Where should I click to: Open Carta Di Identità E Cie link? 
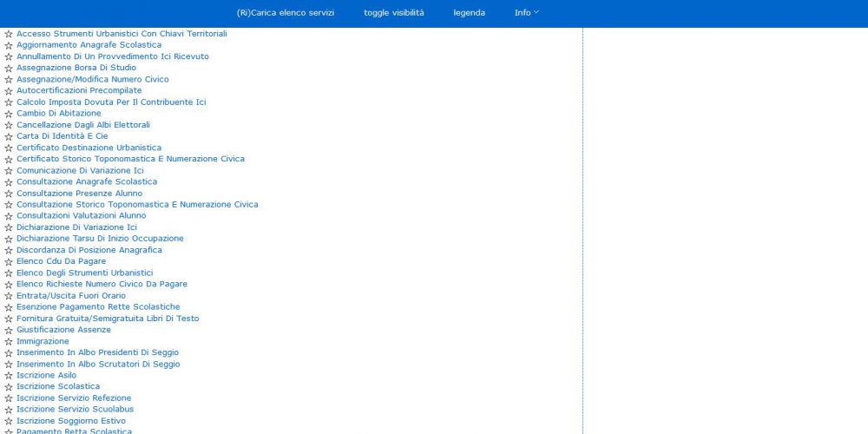click(62, 135)
